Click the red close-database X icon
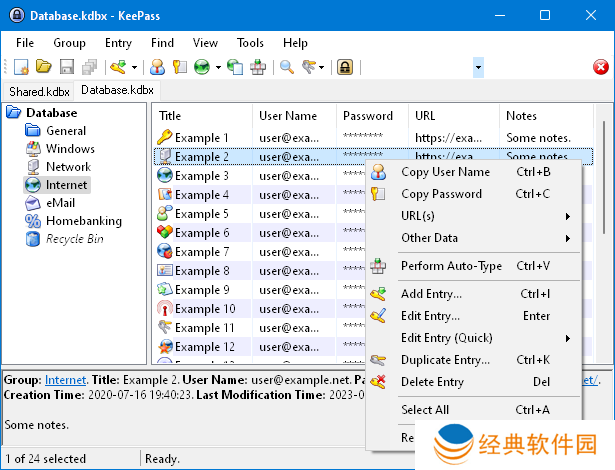This screenshot has height=470, width=615. point(601,67)
